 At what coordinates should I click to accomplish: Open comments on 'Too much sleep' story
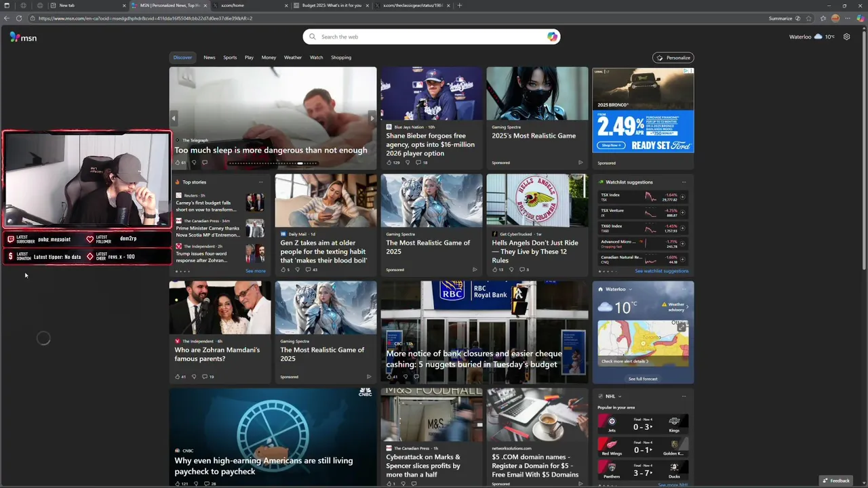(205, 163)
